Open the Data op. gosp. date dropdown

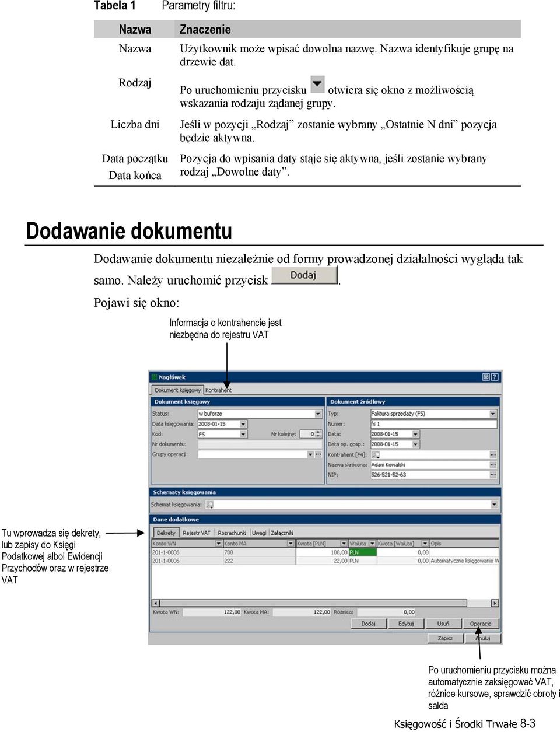coord(415,444)
